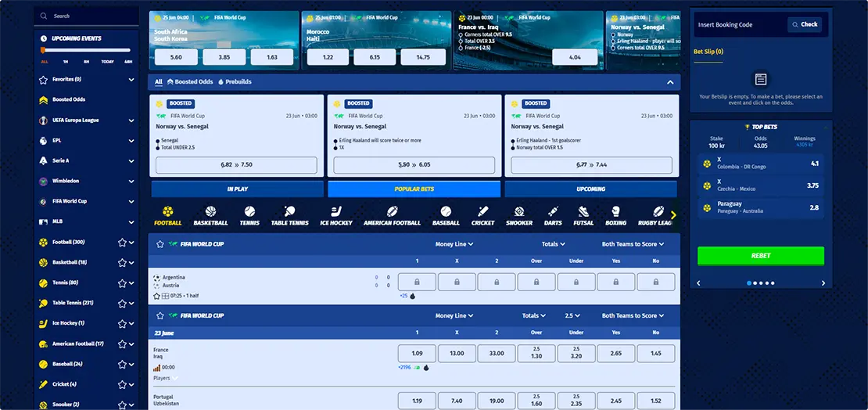Screen dimensions: 868x410
Task: Select the Tennis sport icon
Action: coord(249,211)
